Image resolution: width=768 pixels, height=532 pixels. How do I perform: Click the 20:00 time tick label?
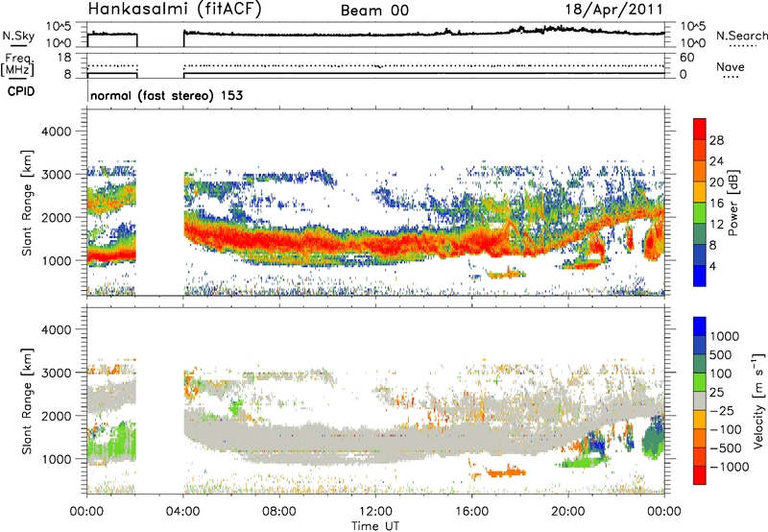(567, 512)
